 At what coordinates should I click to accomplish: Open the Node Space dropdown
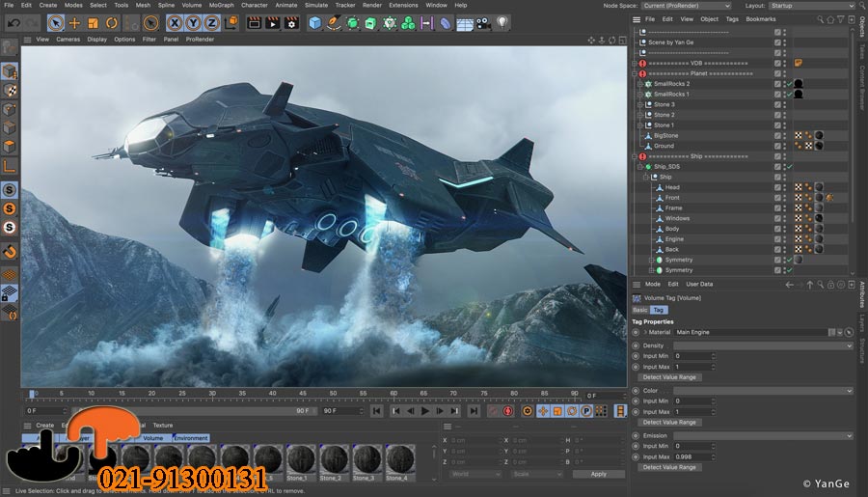tap(687, 6)
